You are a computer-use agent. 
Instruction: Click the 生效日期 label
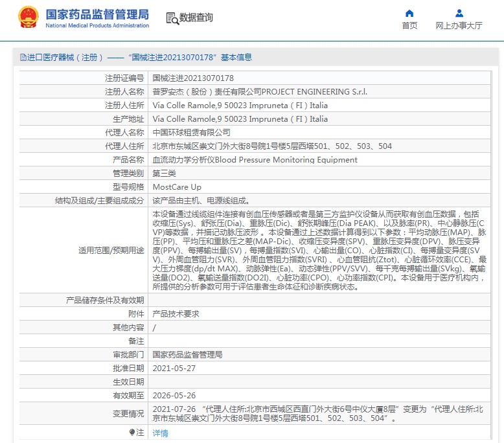coord(128,381)
